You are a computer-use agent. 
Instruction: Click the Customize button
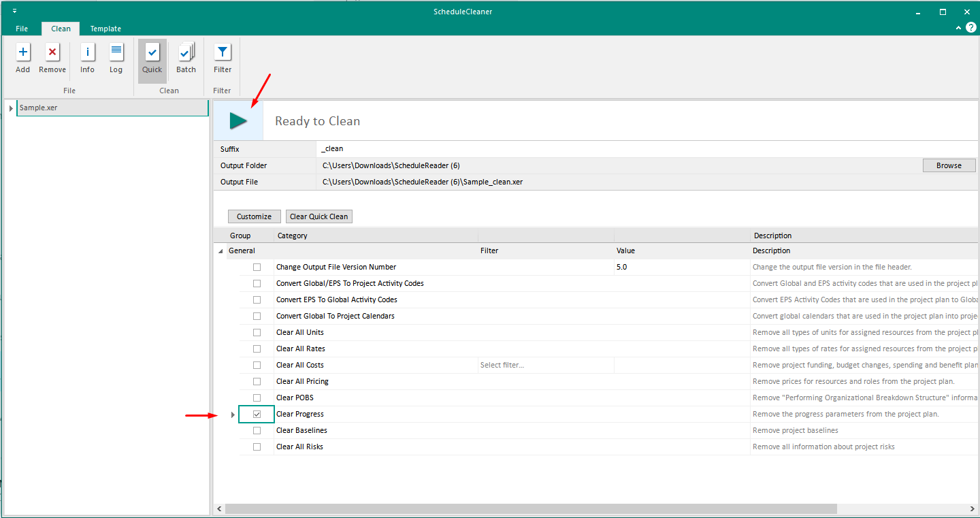click(x=254, y=216)
